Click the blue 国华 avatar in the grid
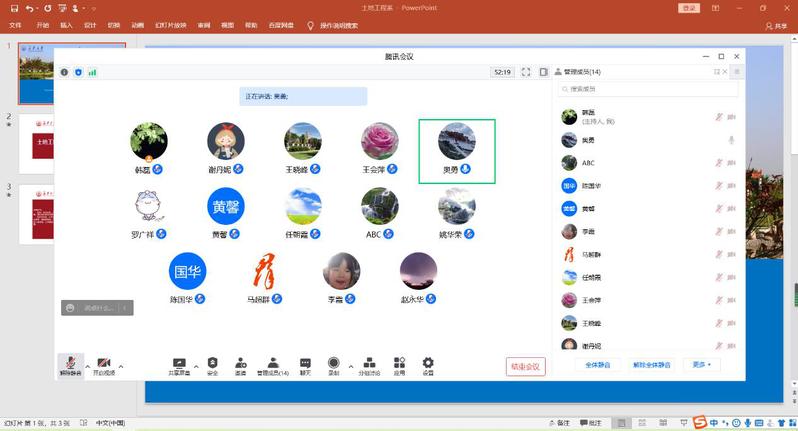798x431 pixels. click(187, 271)
